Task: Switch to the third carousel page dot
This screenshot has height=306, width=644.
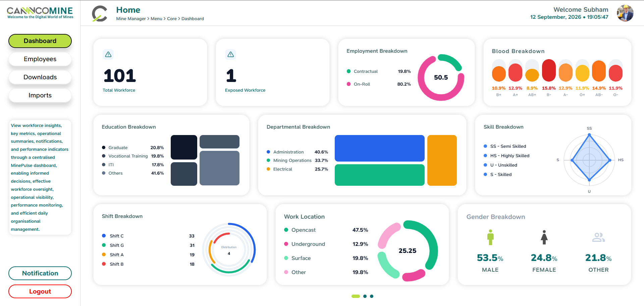Action: coord(372,296)
